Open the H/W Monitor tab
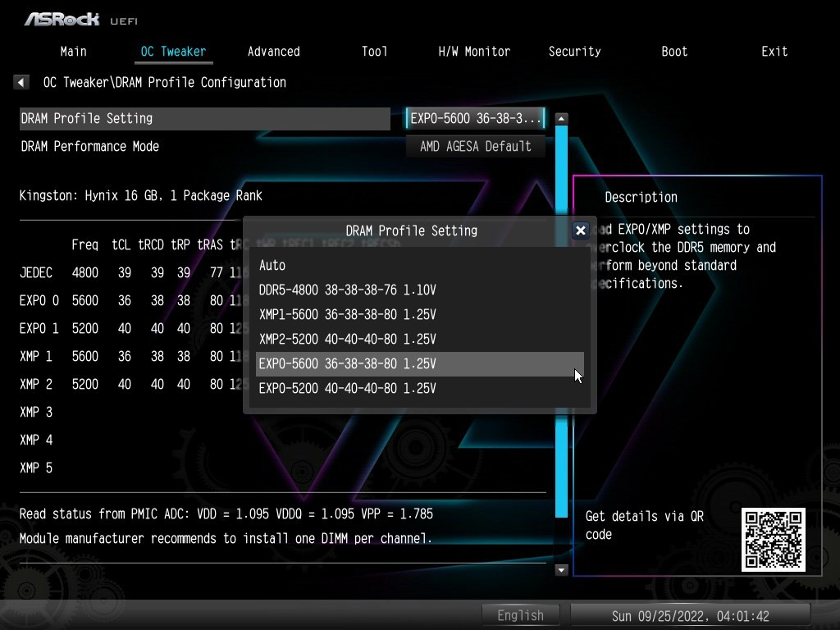The width and height of the screenshot is (840, 630). point(474,51)
